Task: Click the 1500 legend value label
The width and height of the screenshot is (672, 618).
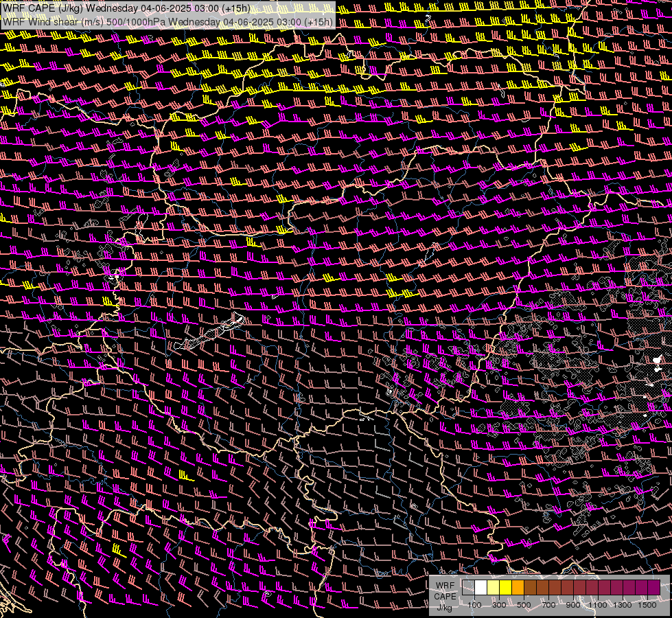Action: pos(647,605)
